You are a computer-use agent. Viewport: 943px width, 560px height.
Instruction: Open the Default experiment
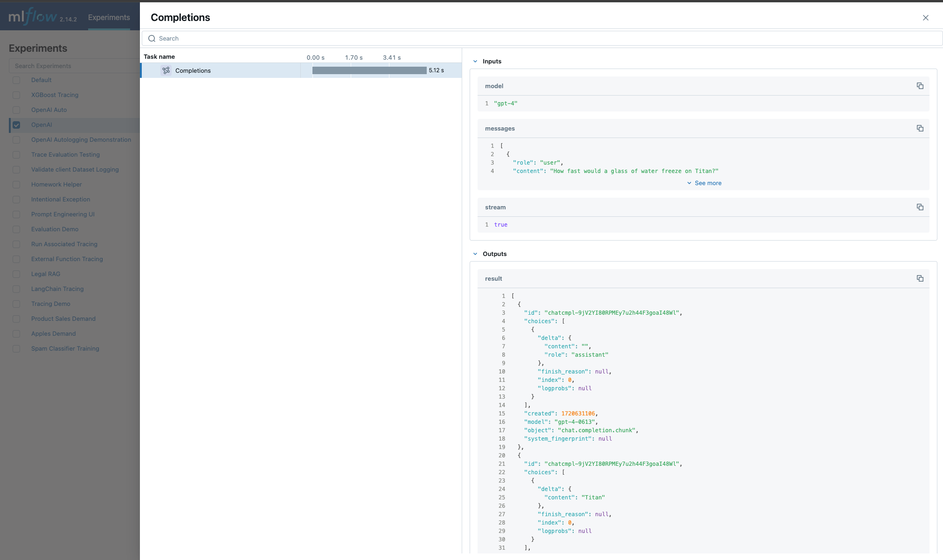pyautogui.click(x=41, y=80)
